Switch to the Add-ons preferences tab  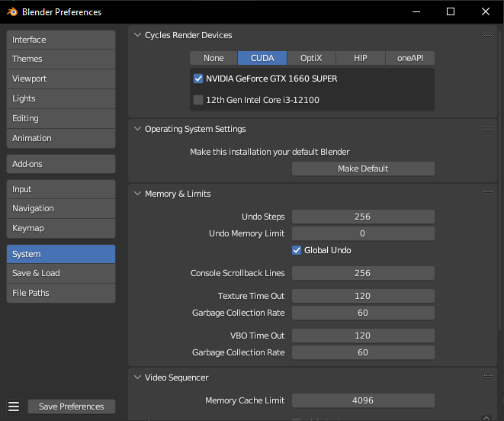pyautogui.click(x=61, y=164)
